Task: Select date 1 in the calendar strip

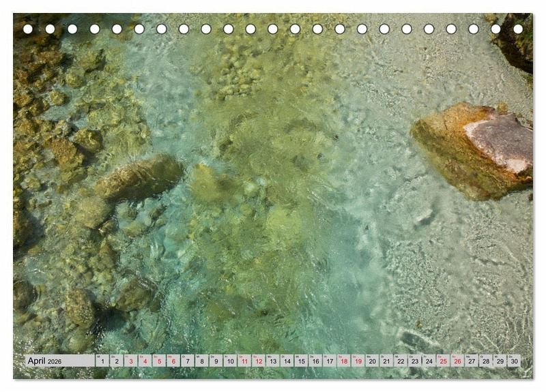Action: 102,361
